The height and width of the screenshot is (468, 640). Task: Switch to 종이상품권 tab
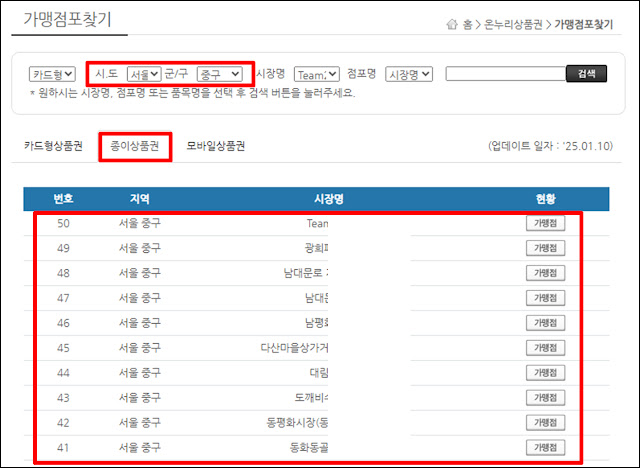tap(135, 146)
